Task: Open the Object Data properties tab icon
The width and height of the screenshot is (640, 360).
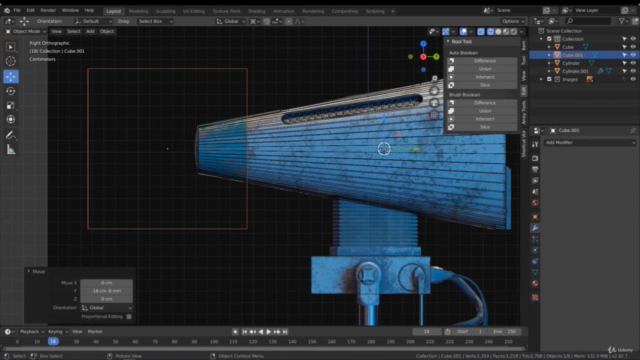Action: tap(535, 272)
